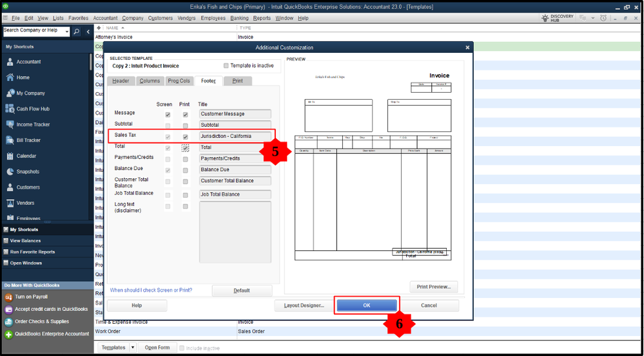Open the Templates button dropdown arrow
Viewport: 644px width, 356px height.
(x=132, y=348)
